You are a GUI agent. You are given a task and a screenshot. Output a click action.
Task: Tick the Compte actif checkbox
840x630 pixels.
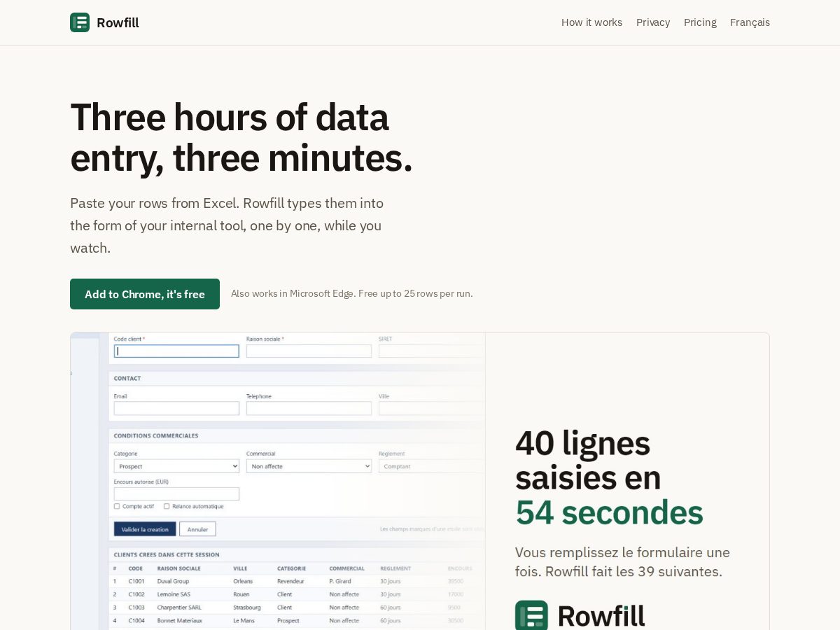coord(117,506)
